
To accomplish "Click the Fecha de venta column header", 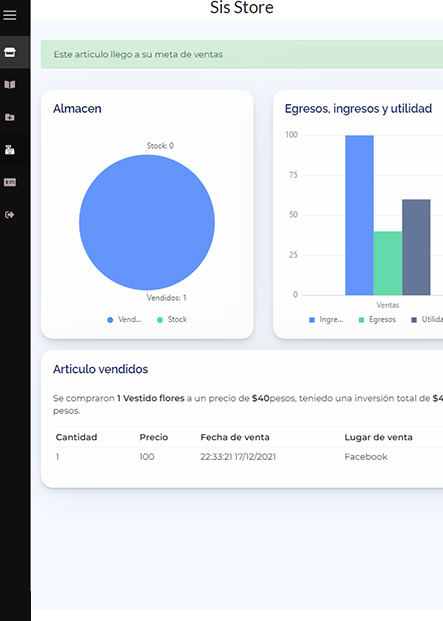I will (x=235, y=437).
